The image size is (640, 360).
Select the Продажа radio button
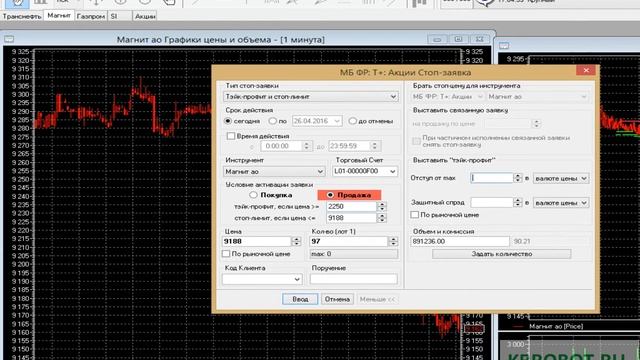pyautogui.click(x=330, y=195)
